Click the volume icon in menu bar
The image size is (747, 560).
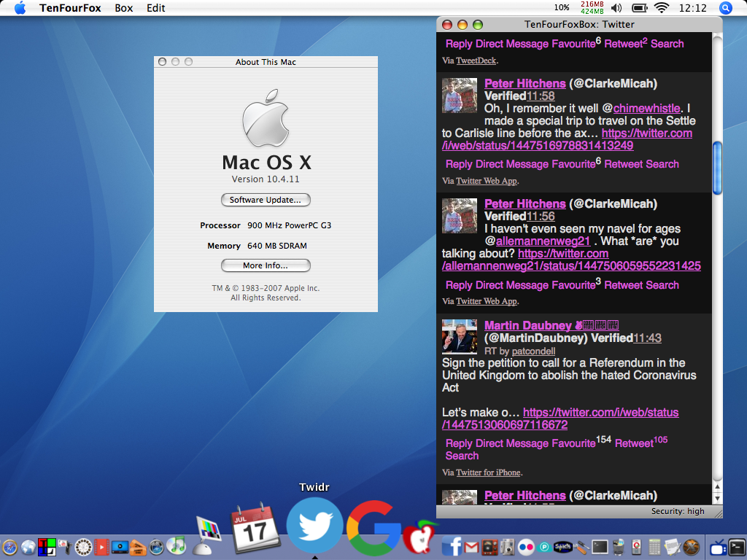tap(616, 8)
